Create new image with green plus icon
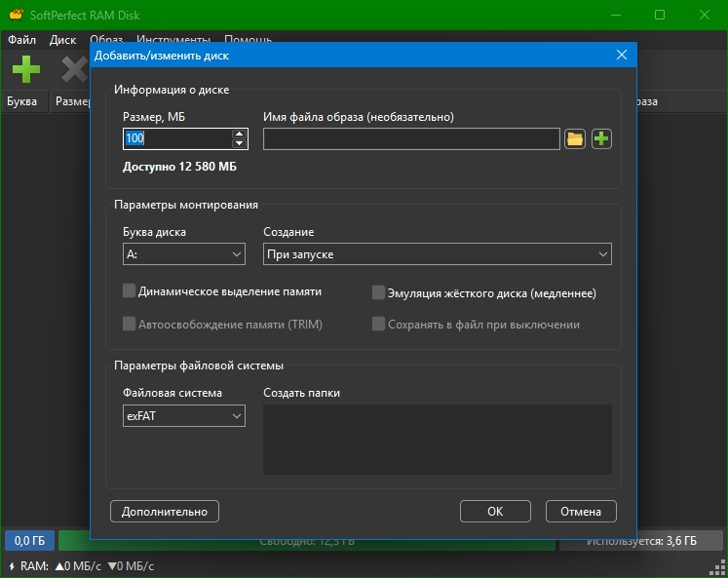728x578 pixels. pyautogui.click(x=601, y=138)
